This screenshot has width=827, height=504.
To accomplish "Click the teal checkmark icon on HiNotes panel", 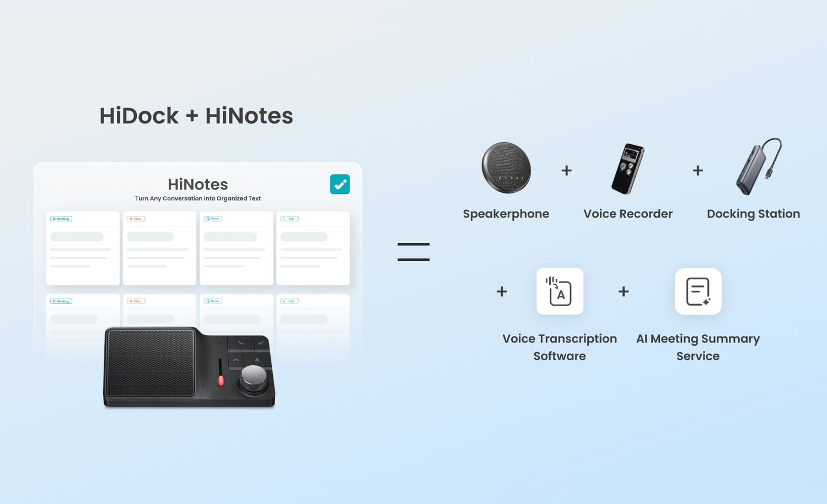I will point(340,184).
